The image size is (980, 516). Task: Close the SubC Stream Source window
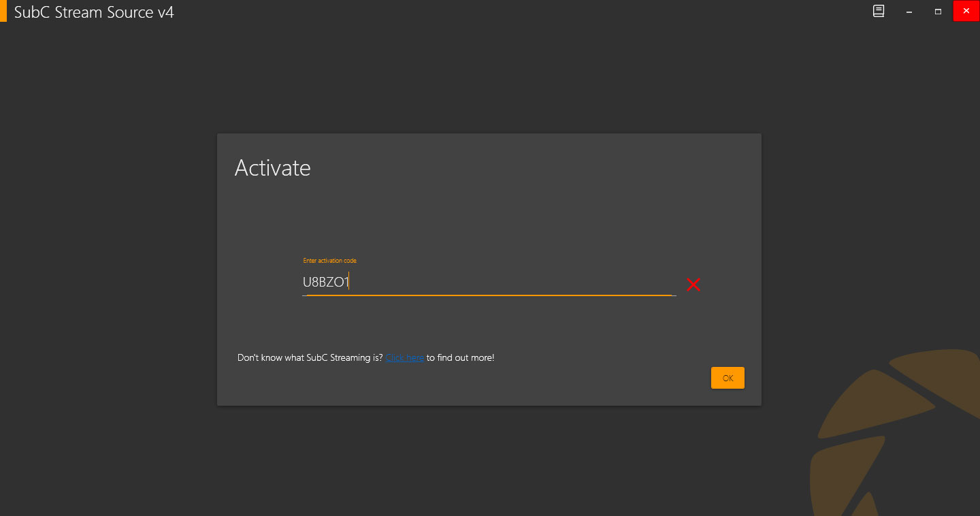click(x=966, y=11)
